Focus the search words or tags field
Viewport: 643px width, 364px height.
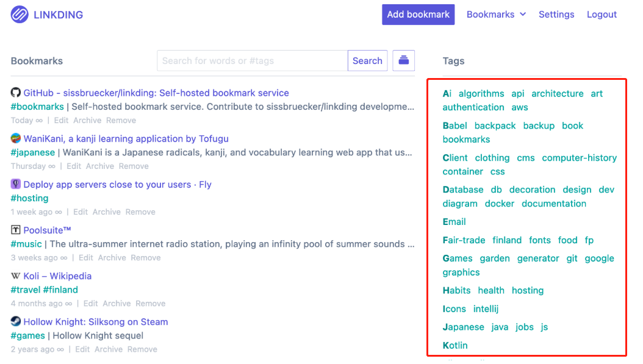point(252,60)
